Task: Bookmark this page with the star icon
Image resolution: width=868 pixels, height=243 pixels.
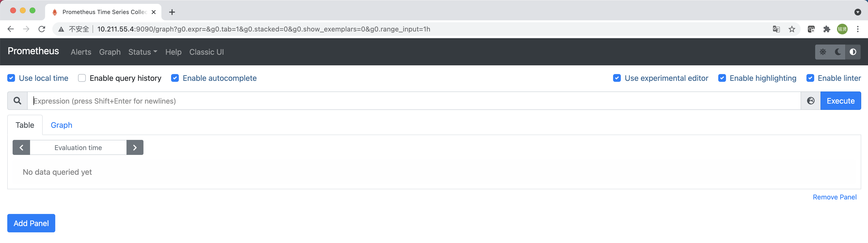Action: coord(792,29)
